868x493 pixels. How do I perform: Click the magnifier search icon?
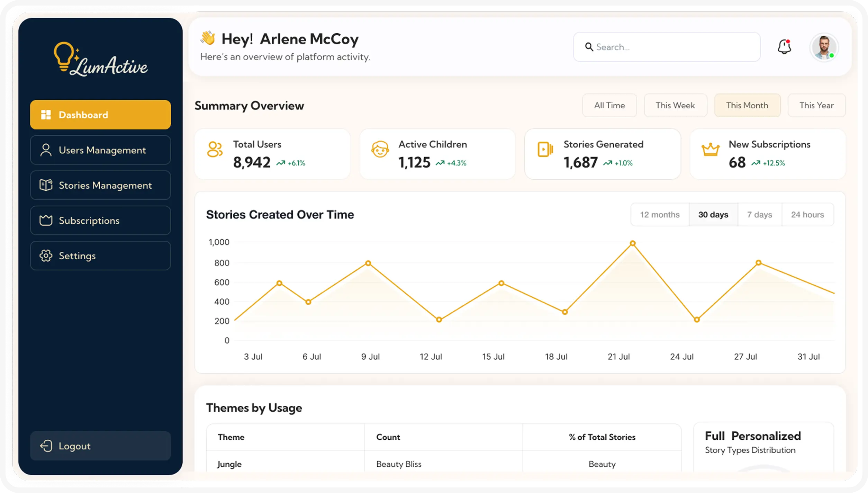[x=589, y=47]
